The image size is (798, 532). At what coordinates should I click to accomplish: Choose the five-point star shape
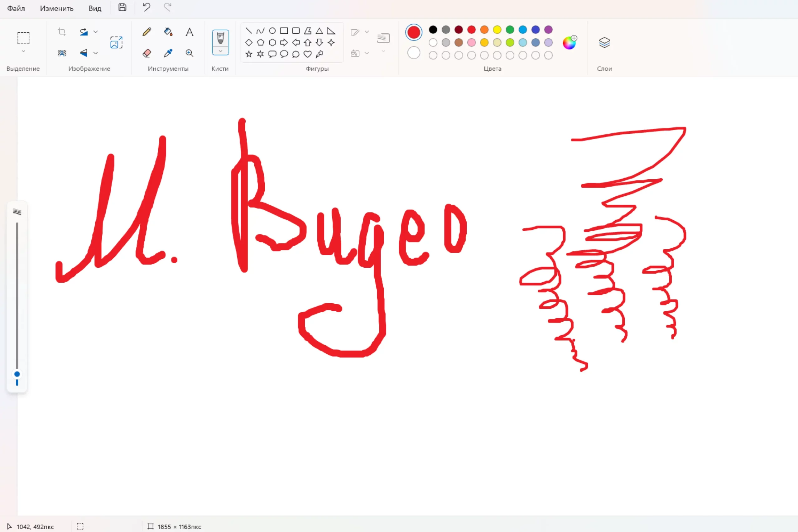click(x=249, y=54)
